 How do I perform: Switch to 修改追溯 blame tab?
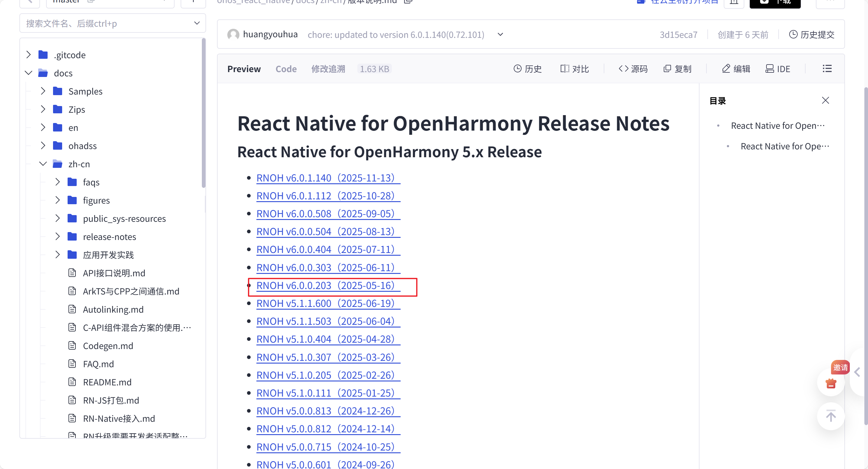[328, 69]
